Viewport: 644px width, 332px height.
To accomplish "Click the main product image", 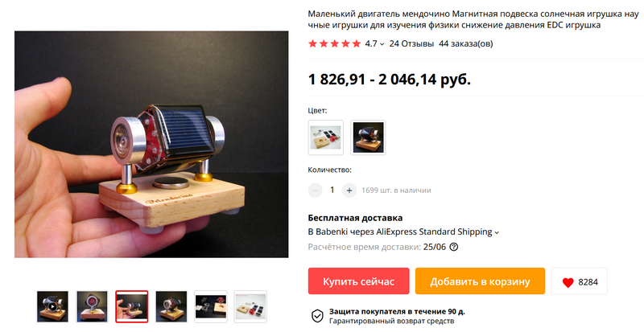I will coord(151,145).
